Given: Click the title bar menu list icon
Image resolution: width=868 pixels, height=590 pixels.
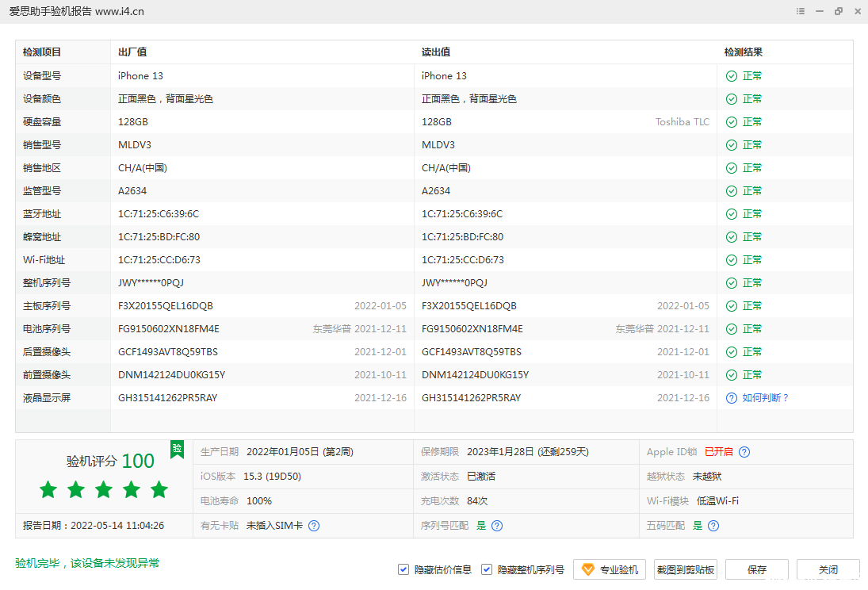Looking at the screenshot, I should (x=801, y=11).
